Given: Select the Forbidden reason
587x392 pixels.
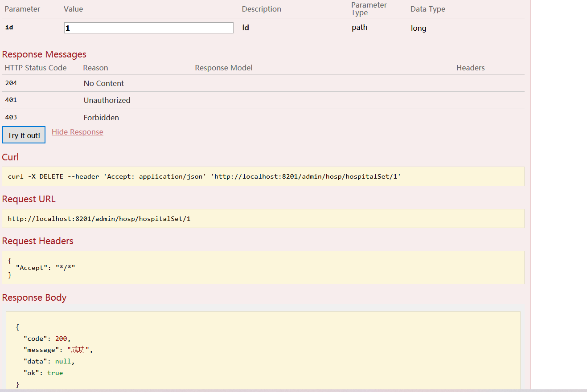Looking at the screenshot, I should tap(101, 118).
